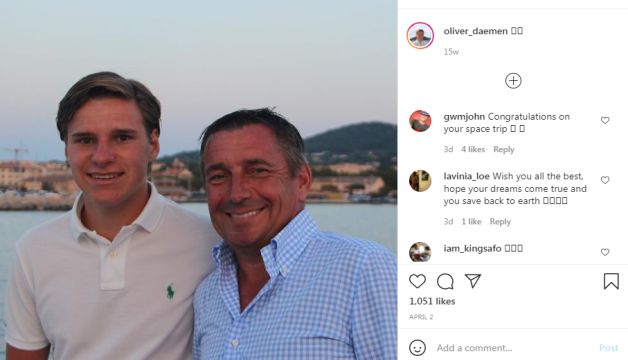Like lavinia_loe's comment
Viewport: 628px width, 360px height.
(x=605, y=180)
